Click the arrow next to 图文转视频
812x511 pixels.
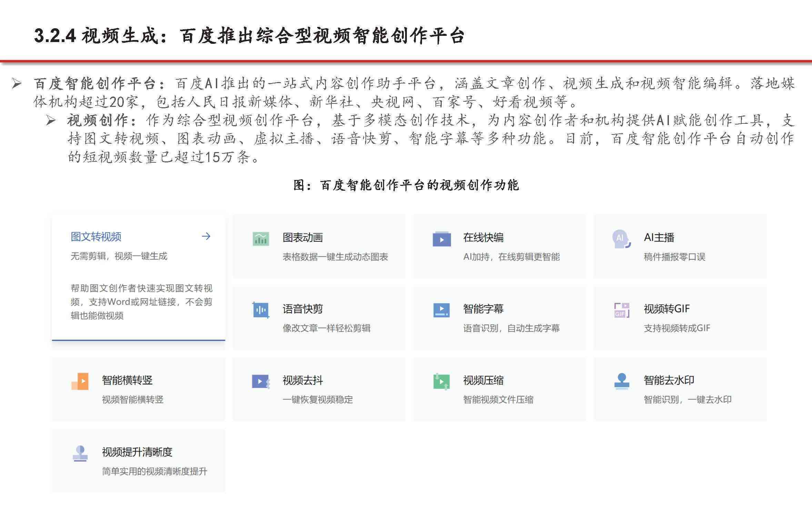[206, 236]
